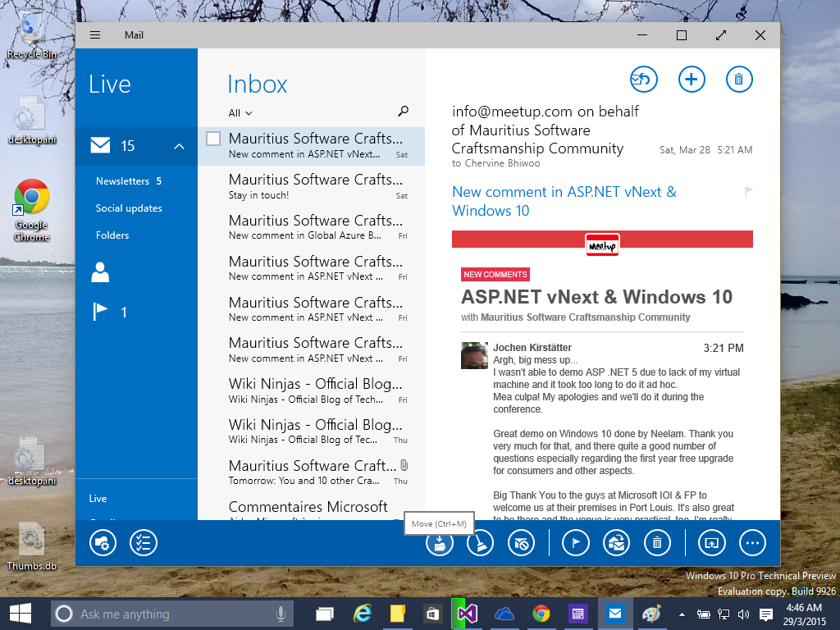Click the NEW COMMENTS red label

pos(495,274)
